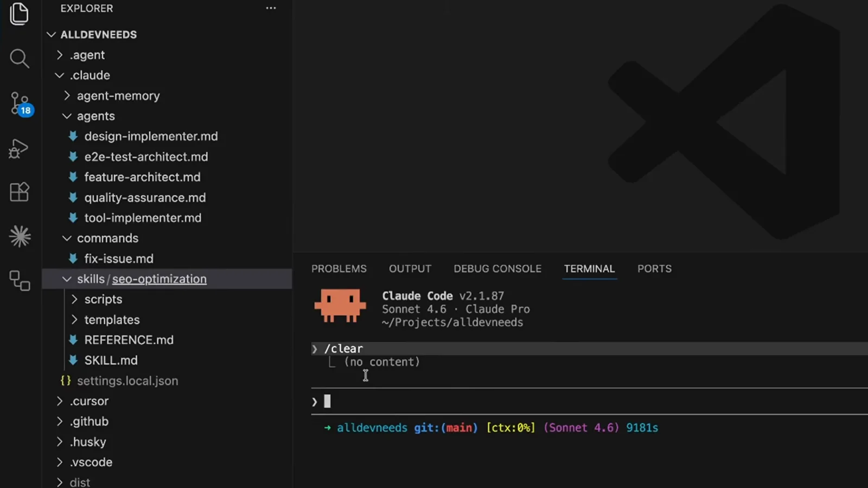868x488 pixels.
Task: Open e2e-test-architect.md file
Action: (x=146, y=157)
